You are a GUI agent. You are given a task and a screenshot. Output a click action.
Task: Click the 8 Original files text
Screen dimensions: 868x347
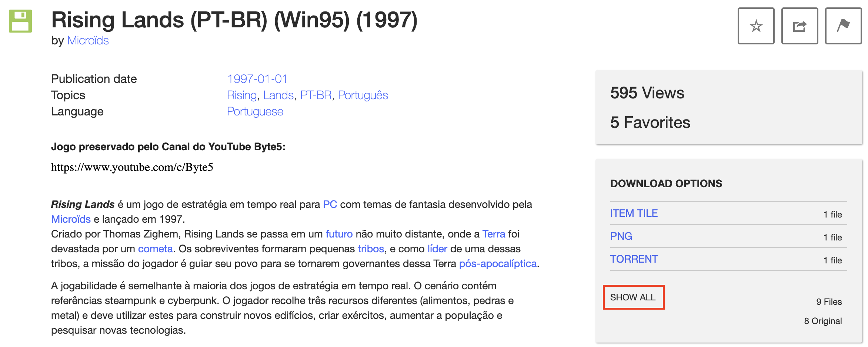pos(823,321)
